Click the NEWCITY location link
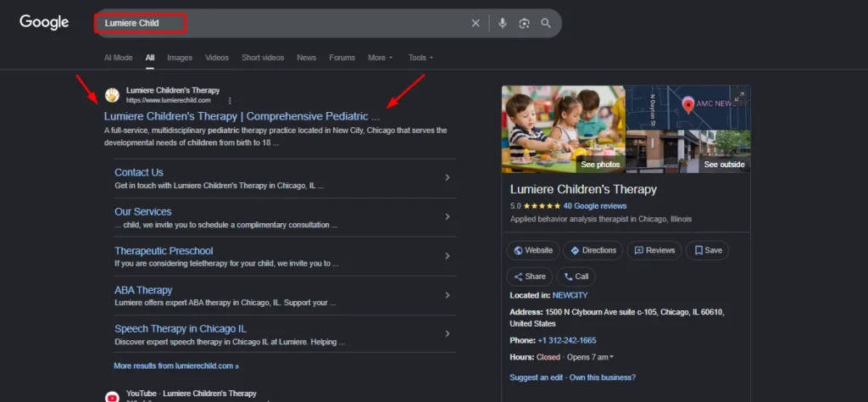 pos(570,296)
